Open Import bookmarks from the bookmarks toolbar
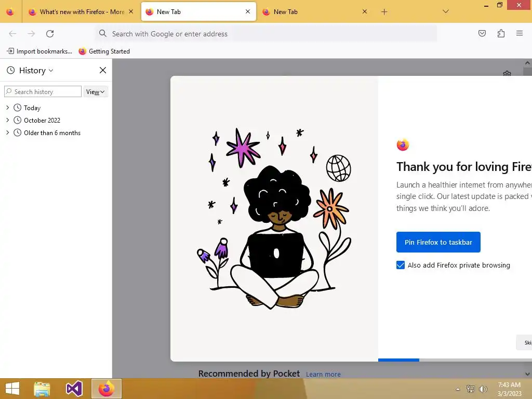 point(39,51)
